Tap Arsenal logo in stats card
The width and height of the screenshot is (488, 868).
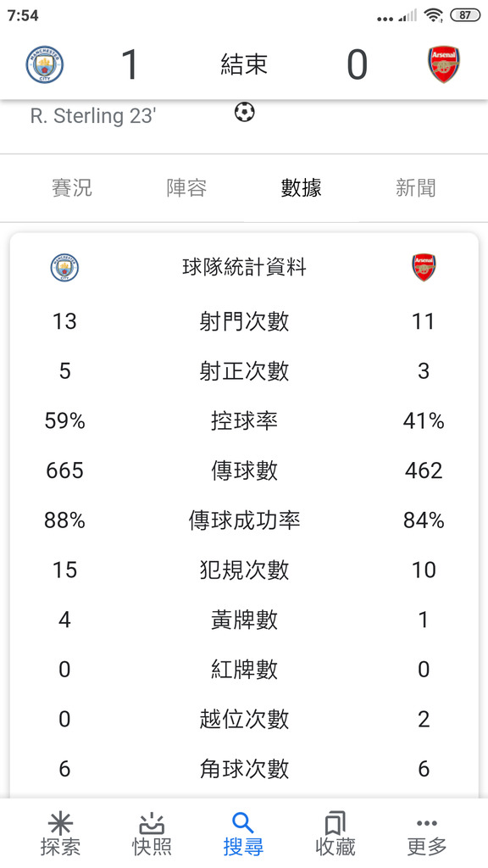tap(424, 268)
